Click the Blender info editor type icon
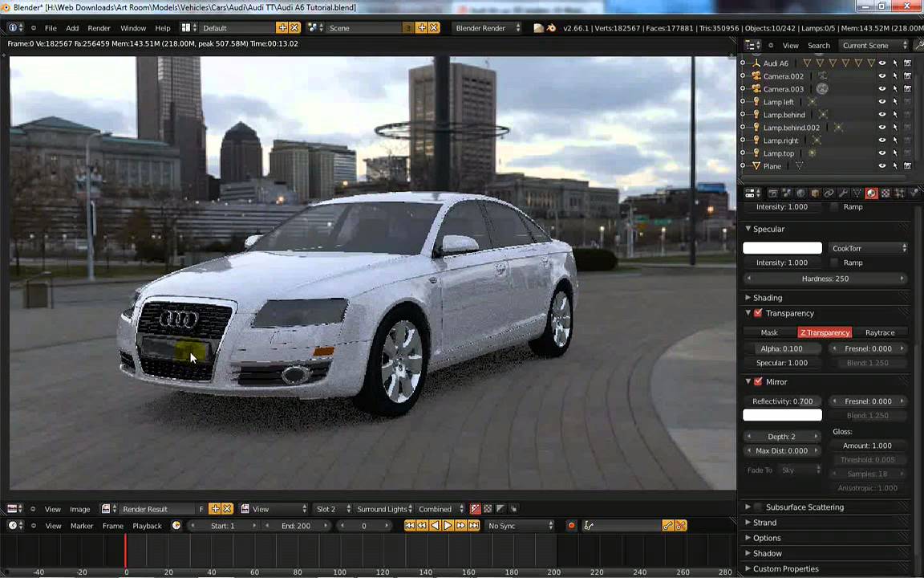This screenshot has height=578, width=924. pyautogui.click(x=15, y=28)
